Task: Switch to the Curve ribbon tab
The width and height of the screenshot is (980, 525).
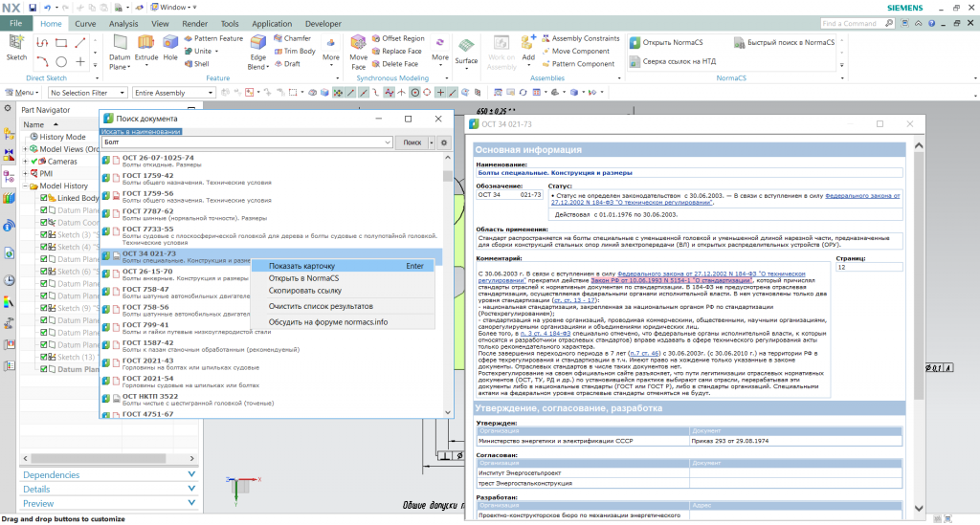Action: (x=85, y=24)
